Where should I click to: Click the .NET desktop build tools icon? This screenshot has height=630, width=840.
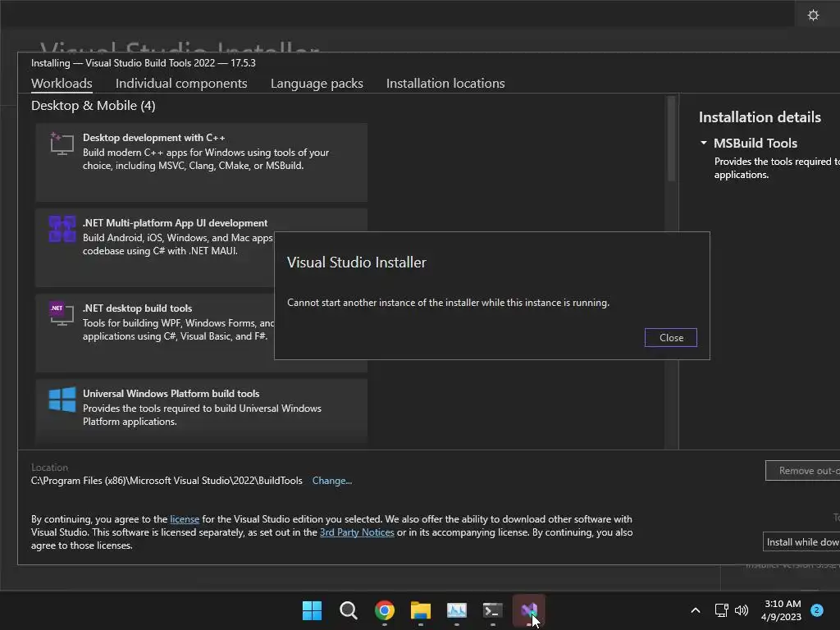click(x=62, y=314)
